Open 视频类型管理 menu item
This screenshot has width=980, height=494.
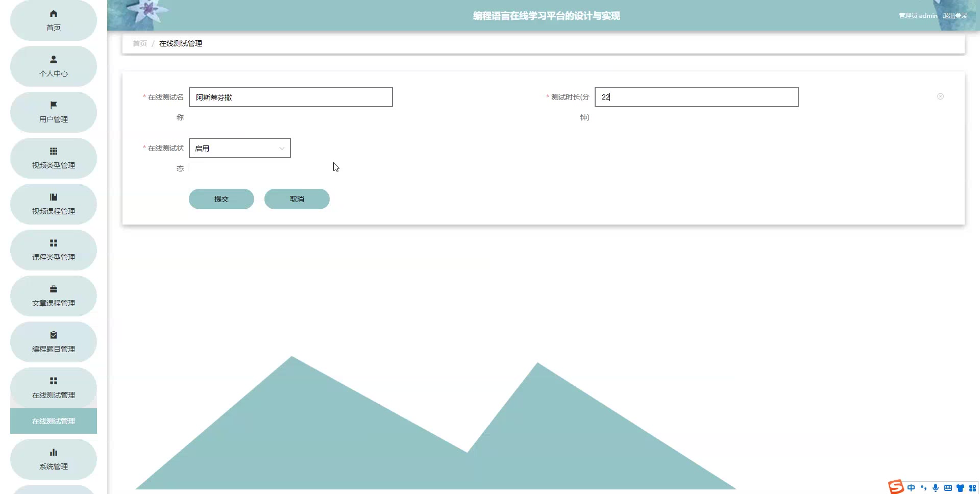tap(54, 158)
